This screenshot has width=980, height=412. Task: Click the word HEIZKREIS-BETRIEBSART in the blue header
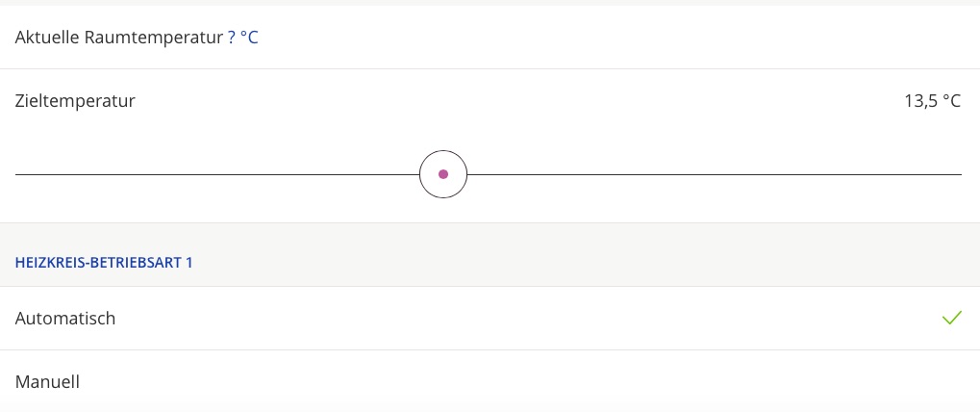tap(97, 262)
